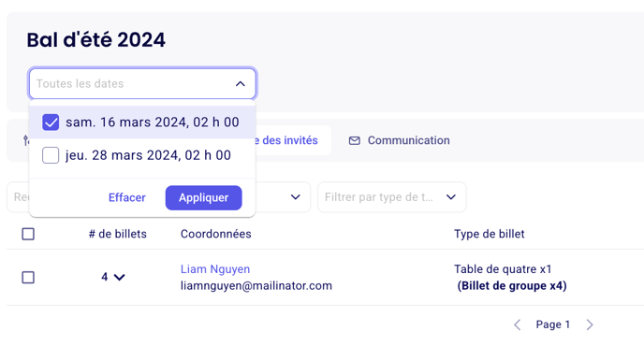
Task: Click the envelope icon beside Communication
Action: click(x=354, y=141)
